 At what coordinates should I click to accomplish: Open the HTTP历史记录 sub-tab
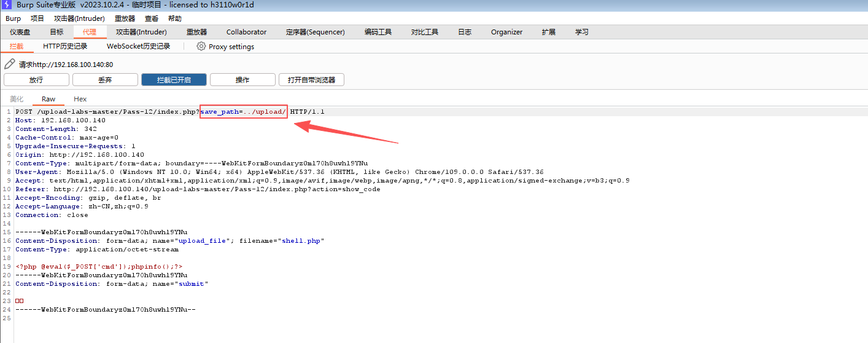65,46
